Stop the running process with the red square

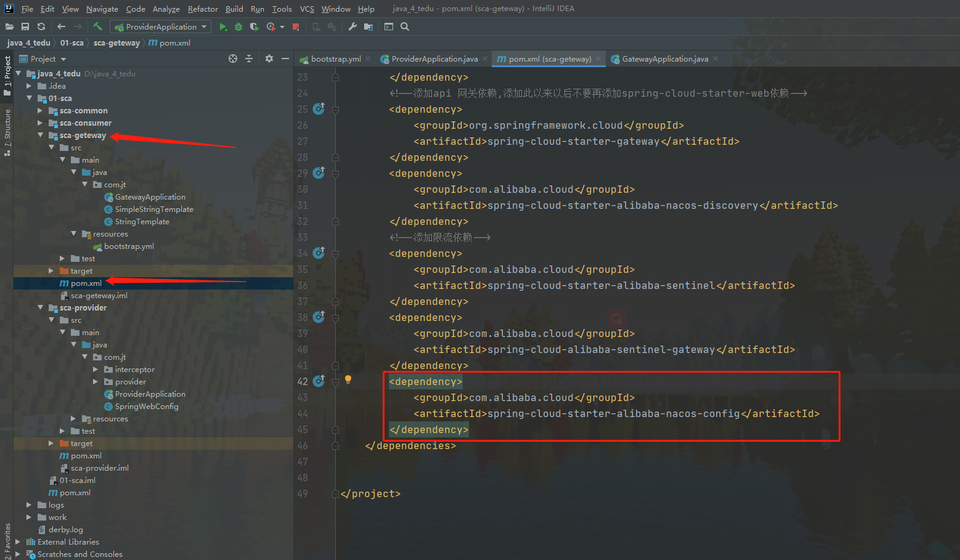click(296, 26)
